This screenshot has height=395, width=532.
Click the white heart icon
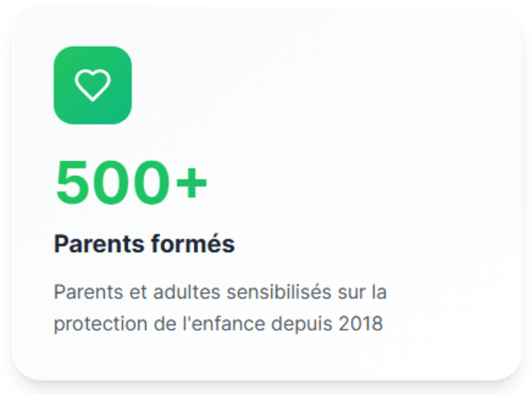click(93, 85)
